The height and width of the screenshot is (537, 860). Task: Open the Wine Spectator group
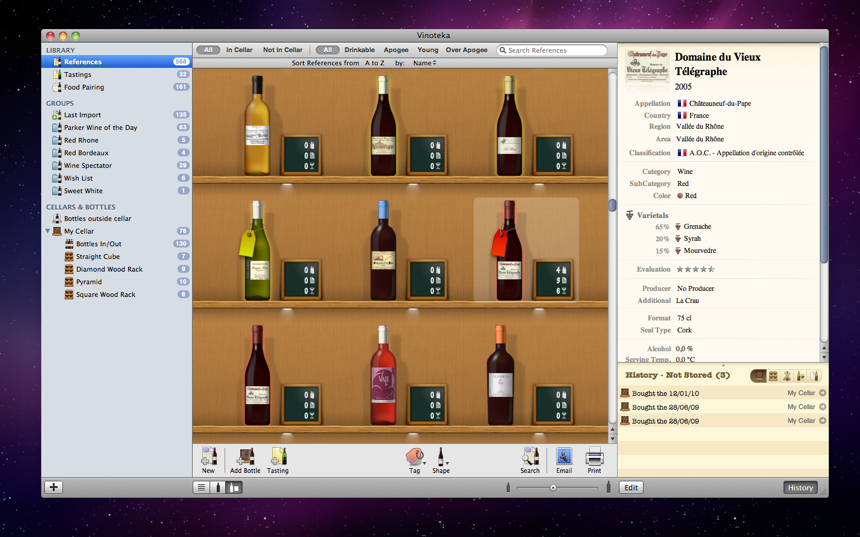pyautogui.click(x=88, y=166)
